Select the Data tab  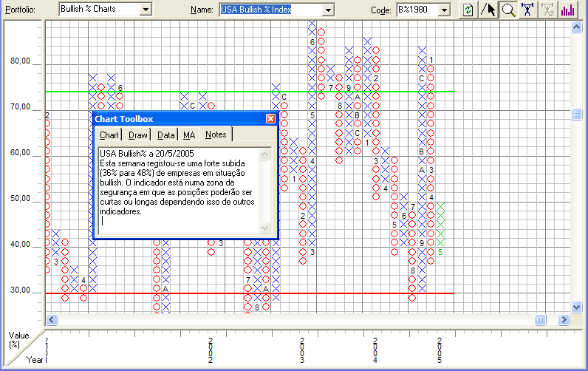pos(166,135)
